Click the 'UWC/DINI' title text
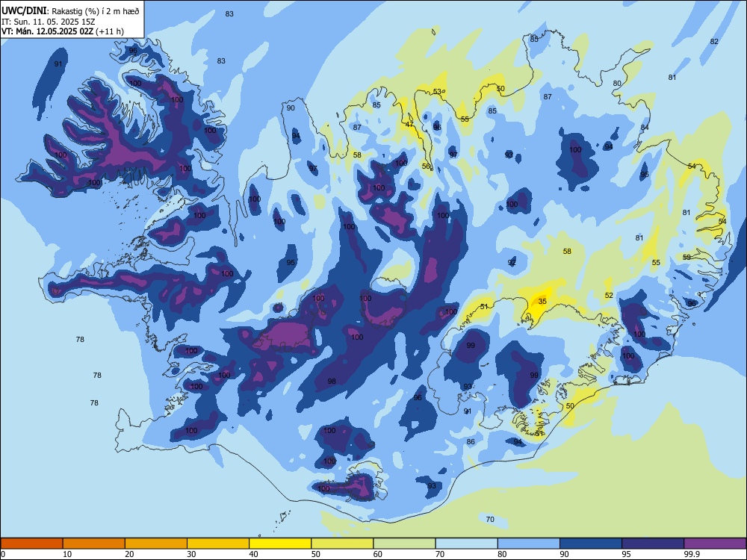 [x=25, y=10]
